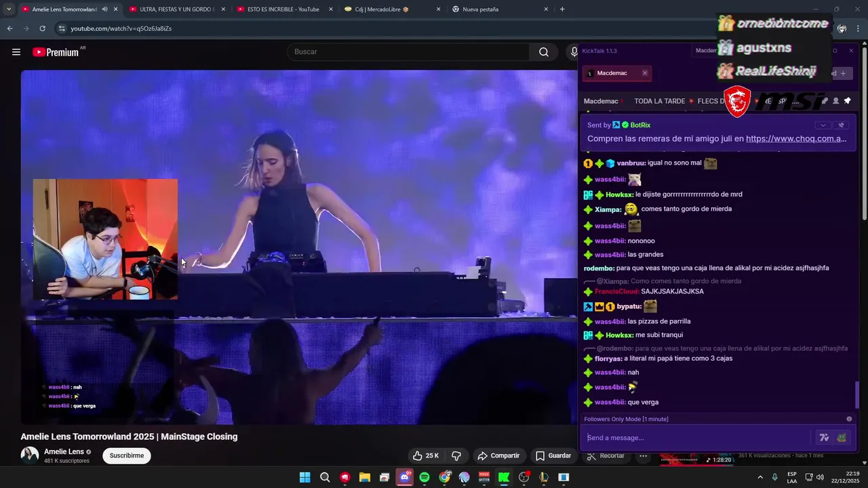Click the YouTube page vertical scrollbar
The height and width of the screenshot is (488, 868).
click(x=864, y=132)
